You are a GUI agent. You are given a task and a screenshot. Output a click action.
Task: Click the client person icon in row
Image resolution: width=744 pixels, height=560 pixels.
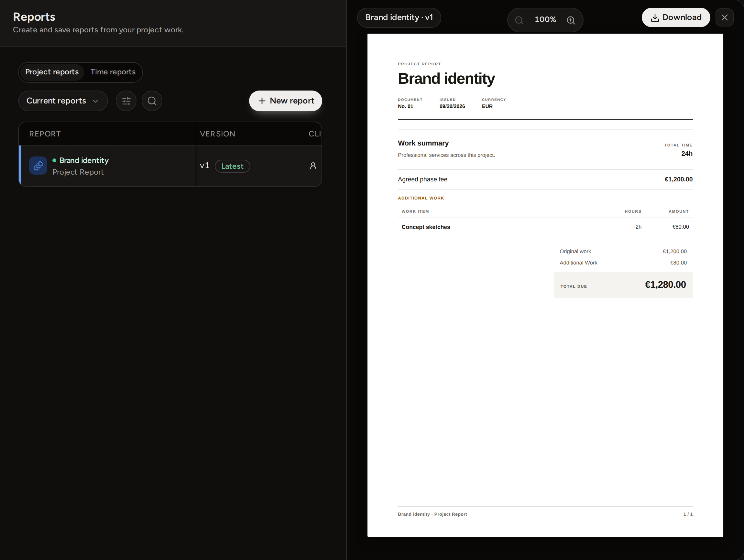point(313,166)
